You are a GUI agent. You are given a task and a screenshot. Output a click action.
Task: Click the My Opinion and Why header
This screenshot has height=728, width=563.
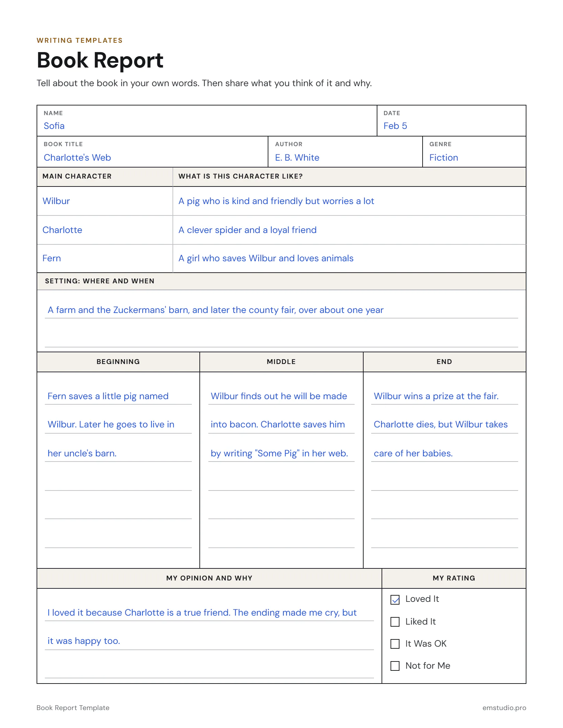tap(209, 578)
